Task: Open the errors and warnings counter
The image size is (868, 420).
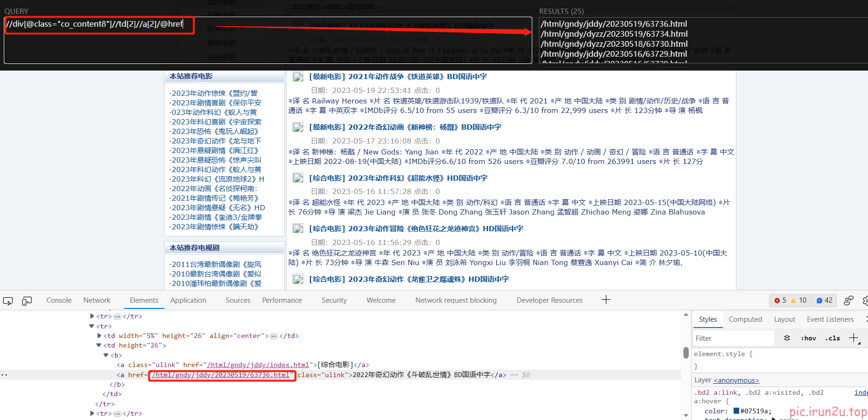Action: point(790,300)
